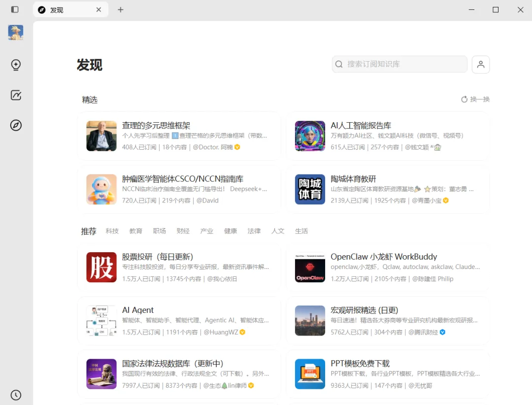Click the 国家法律法规数据库 lion thumbnail
The width and height of the screenshot is (532, 405).
(101, 374)
